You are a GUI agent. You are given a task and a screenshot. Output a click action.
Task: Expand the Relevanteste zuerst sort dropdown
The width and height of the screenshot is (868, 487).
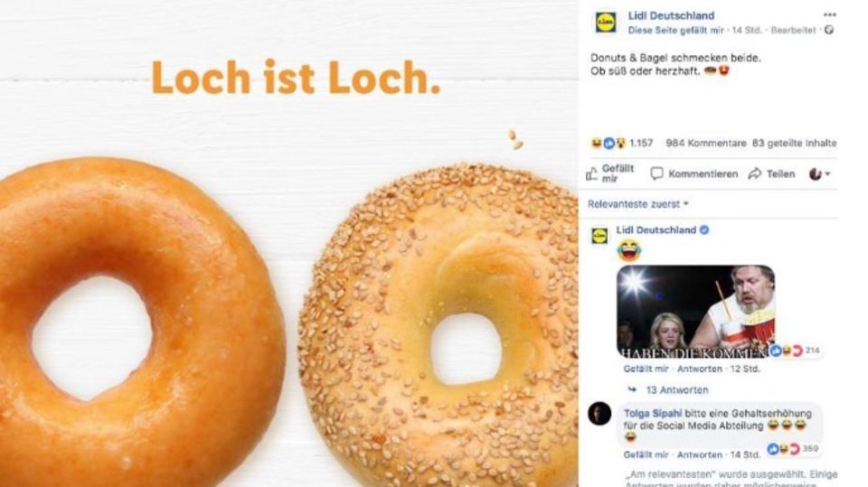(637, 204)
